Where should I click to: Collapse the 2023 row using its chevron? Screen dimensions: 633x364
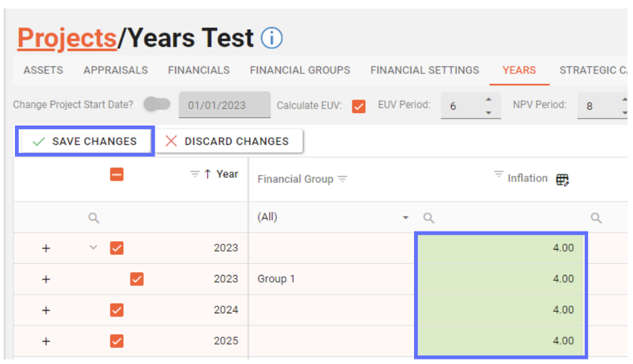(x=93, y=248)
